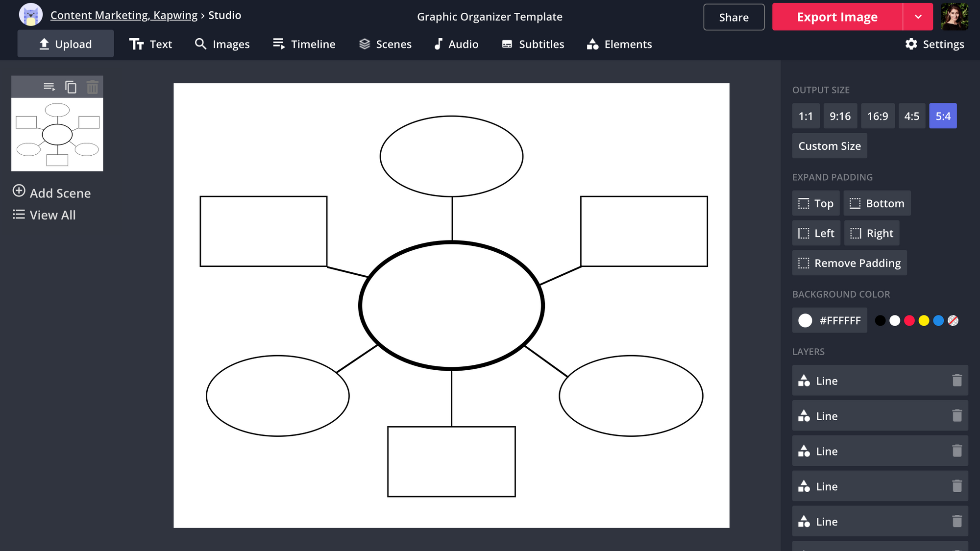Image resolution: width=980 pixels, height=551 pixels.
Task: Open Settings via the gear icon
Action: coord(911,44)
